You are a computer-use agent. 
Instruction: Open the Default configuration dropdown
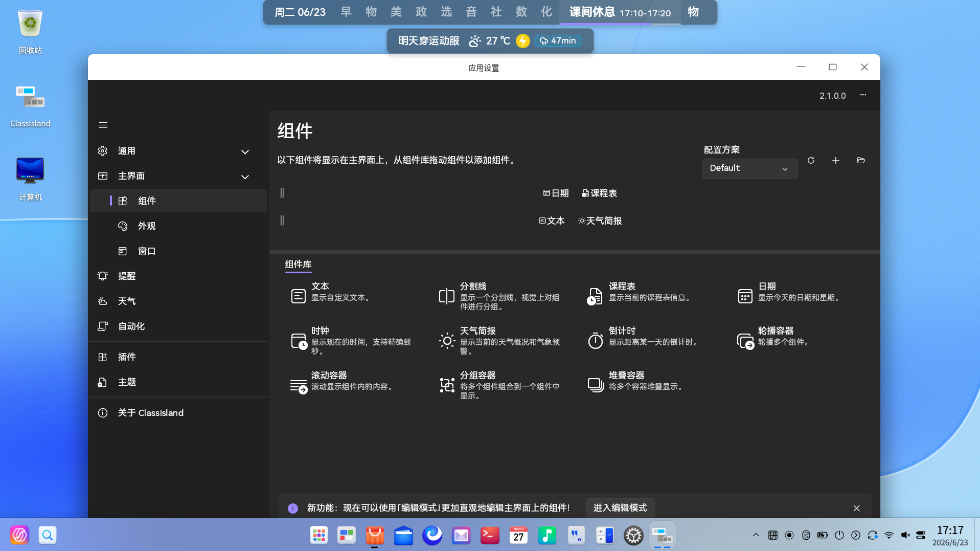tap(749, 168)
